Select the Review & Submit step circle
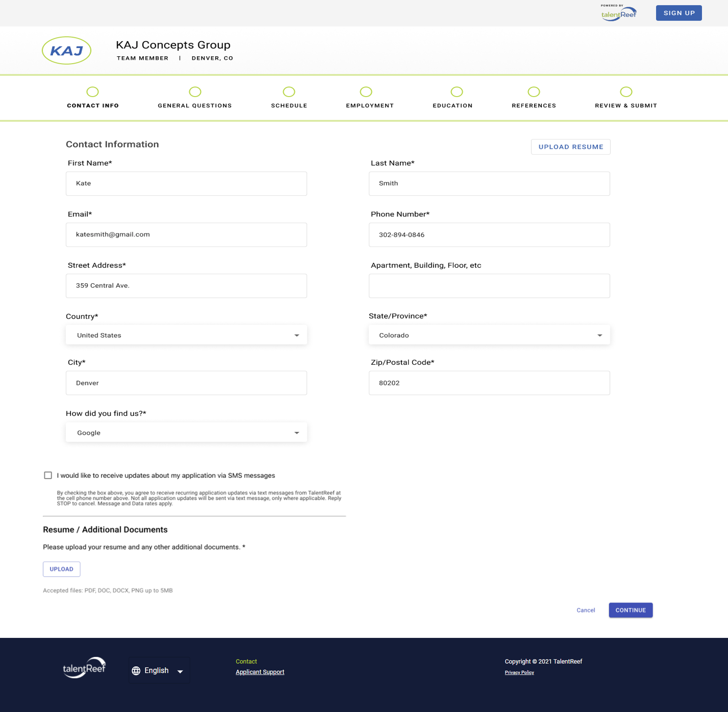 (626, 92)
